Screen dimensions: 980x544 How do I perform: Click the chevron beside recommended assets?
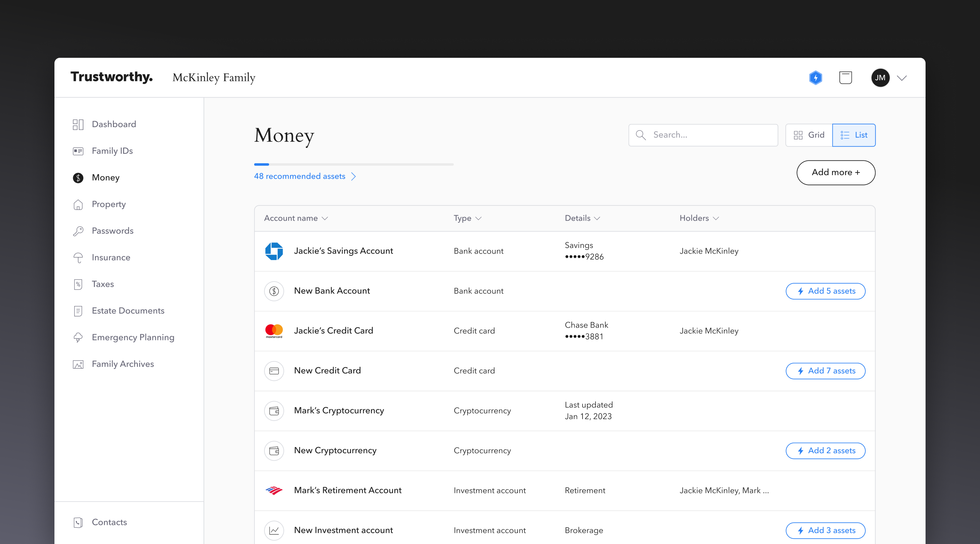pyautogui.click(x=354, y=176)
